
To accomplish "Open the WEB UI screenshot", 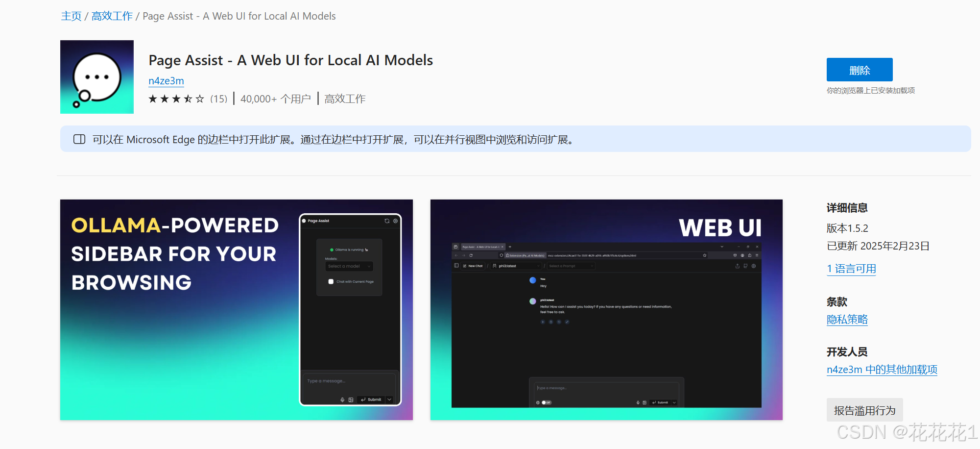I will [606, 310].
